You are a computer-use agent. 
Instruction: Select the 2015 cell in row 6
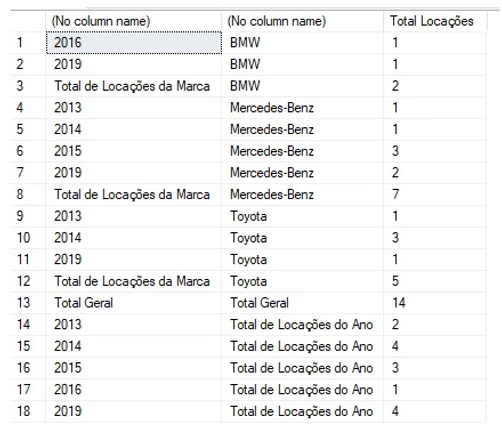[x=134, y=151]
